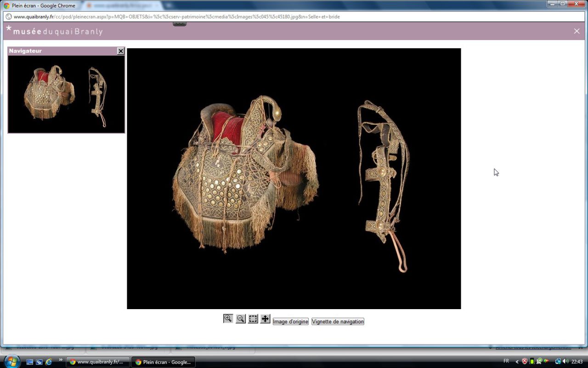Click the Image d'origine button
The image size is (588, 368).
(x=290, y=322)
